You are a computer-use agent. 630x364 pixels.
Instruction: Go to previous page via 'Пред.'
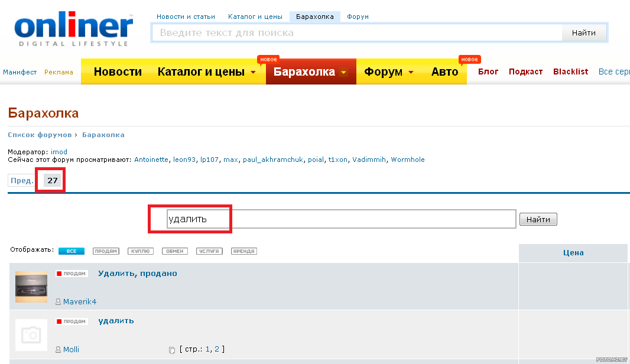[x=22, y=180]
